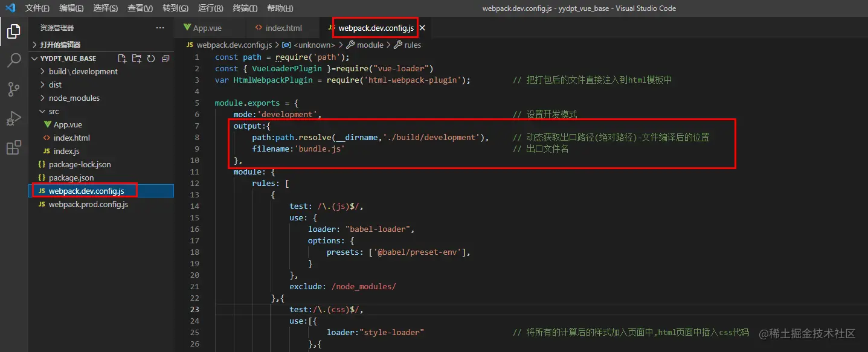Viewport: 868px width, 352px height.
Task: Open the 查看(V) menu
Action: tap(140, 8)
